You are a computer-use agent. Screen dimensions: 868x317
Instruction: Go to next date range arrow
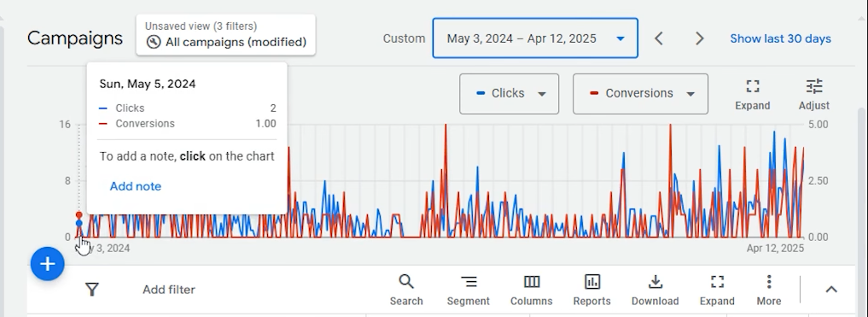tap(700, 38)
